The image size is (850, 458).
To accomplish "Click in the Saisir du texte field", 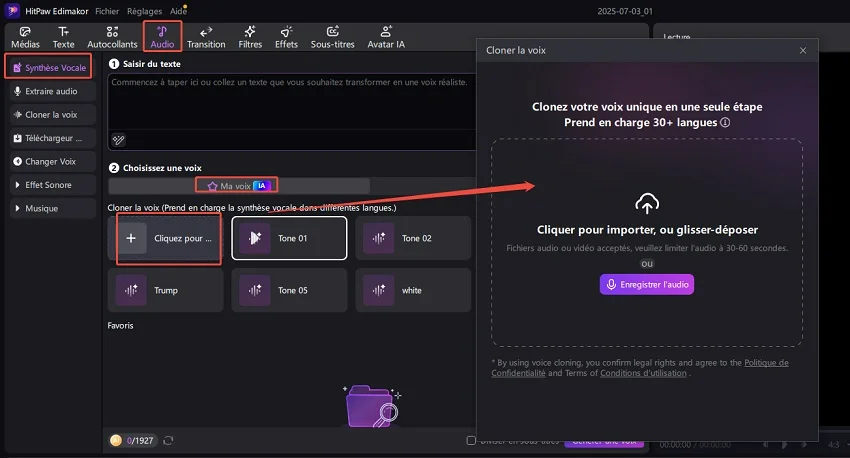I will (290, 110).
